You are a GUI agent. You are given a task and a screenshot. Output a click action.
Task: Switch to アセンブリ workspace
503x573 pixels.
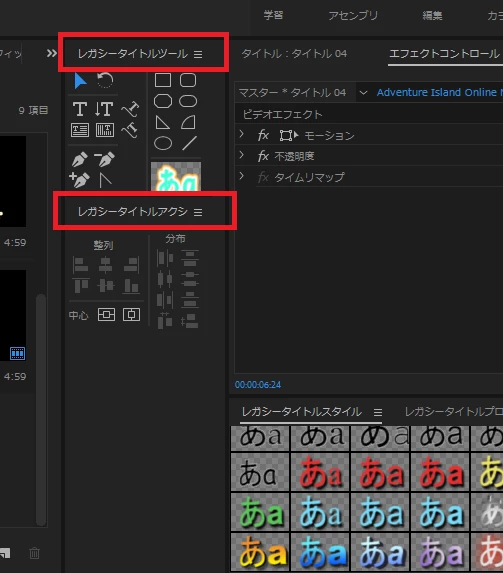coord(353,15)
